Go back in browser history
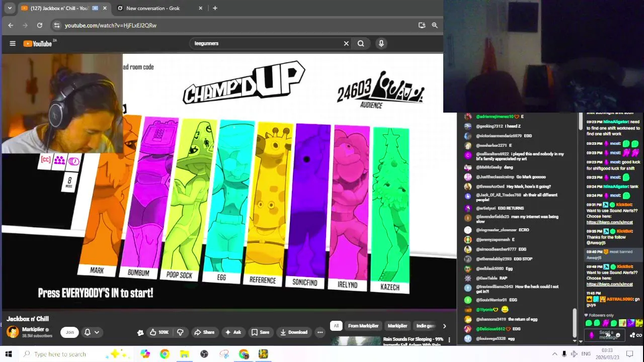 pos(11,25)
